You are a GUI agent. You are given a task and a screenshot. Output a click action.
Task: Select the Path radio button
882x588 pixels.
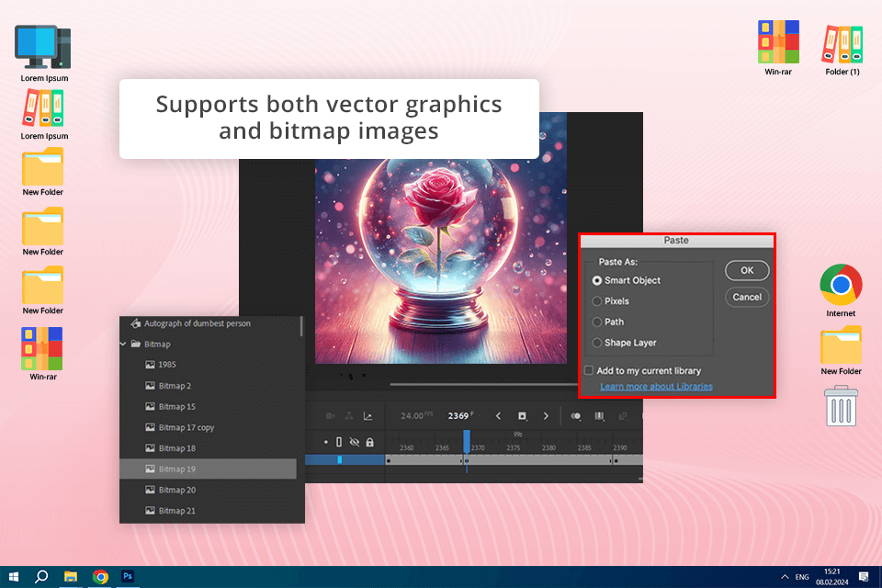[597, 322]
